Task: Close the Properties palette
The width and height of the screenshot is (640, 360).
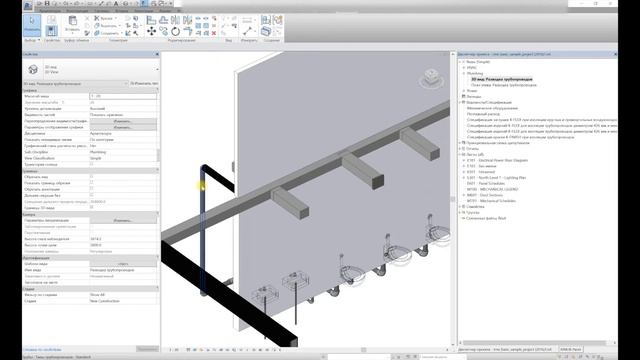Action: [157, 54]
